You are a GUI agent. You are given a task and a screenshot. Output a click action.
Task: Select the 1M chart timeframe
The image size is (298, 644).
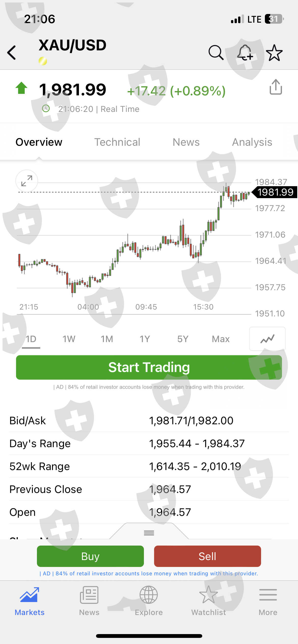[x=107, y=339]
